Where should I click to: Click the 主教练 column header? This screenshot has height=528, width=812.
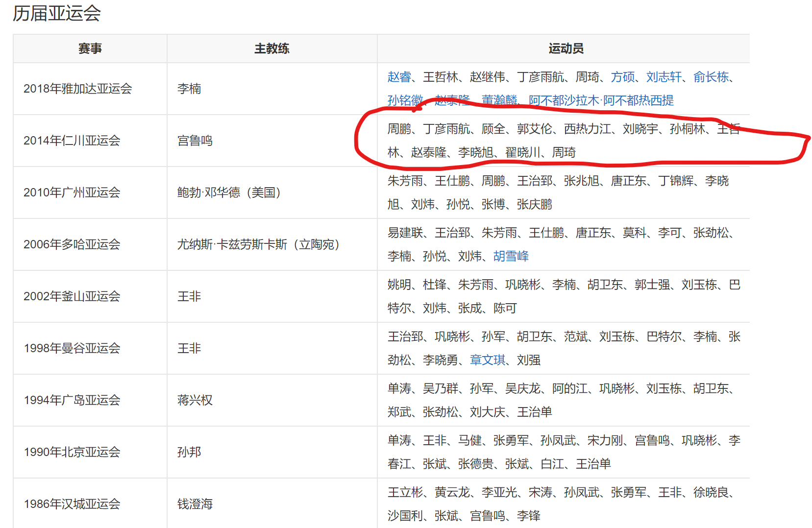[x=272, y=48]
